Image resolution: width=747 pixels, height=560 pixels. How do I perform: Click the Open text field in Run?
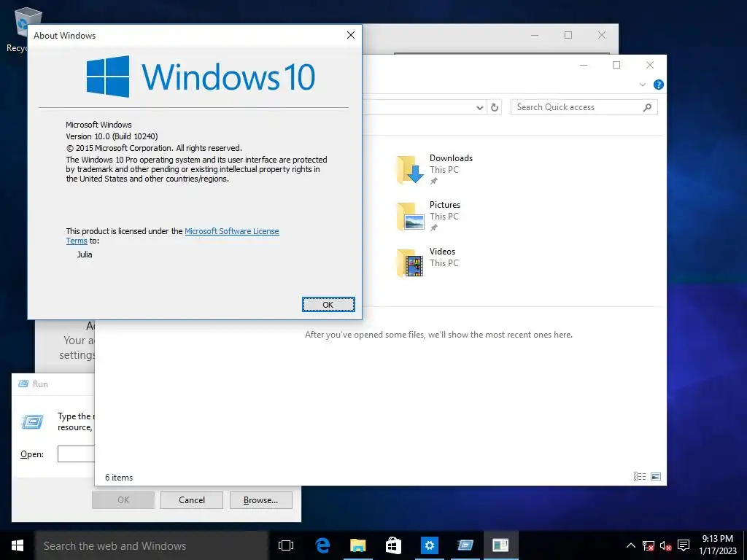76,454
